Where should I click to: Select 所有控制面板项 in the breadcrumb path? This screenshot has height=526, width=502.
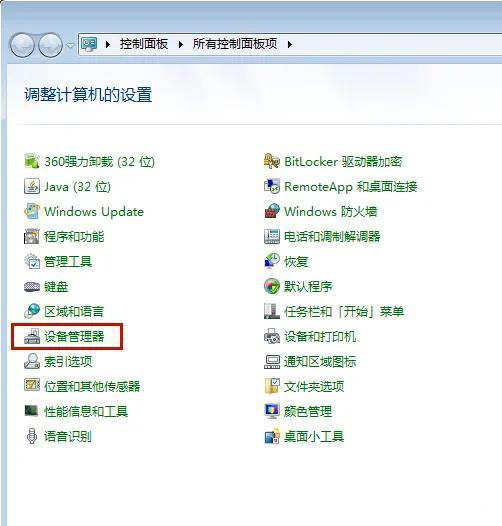click(235, 44)
